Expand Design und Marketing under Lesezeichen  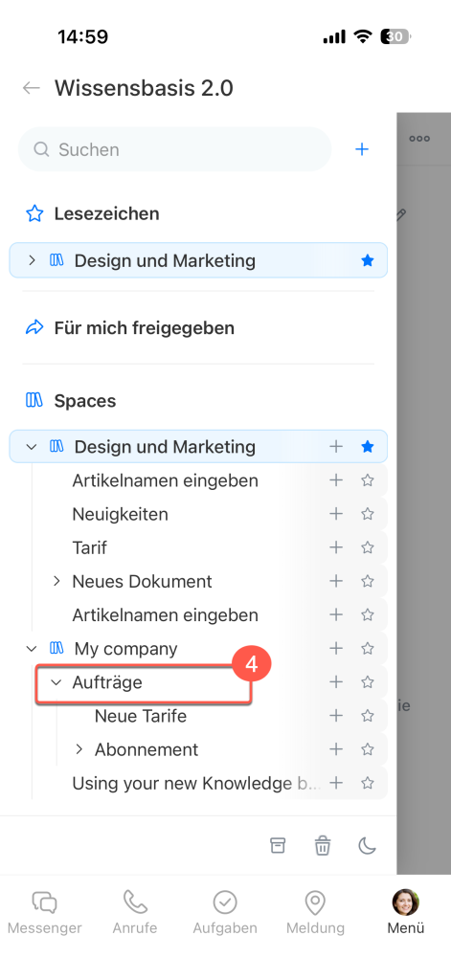[x=32, y=260]
